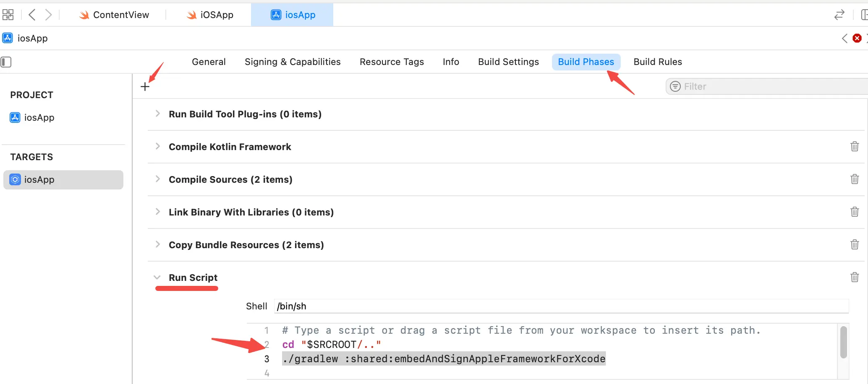Open the ContentView editor tab

114,15
